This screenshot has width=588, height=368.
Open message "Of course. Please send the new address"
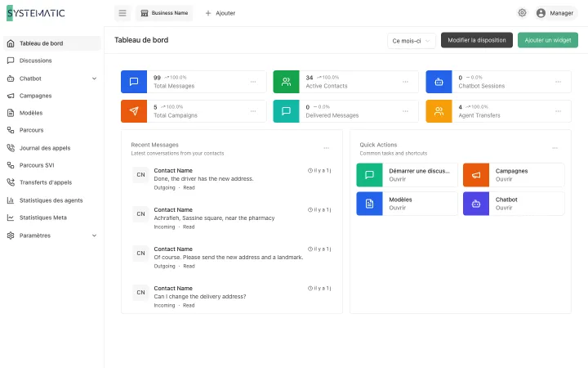click(232, 258)
